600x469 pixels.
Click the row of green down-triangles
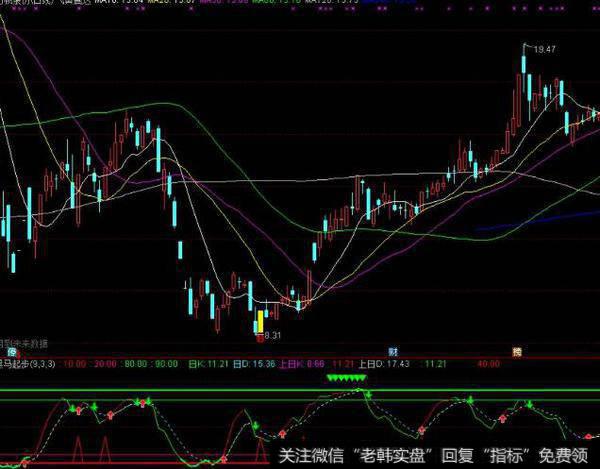click(346, 380)
